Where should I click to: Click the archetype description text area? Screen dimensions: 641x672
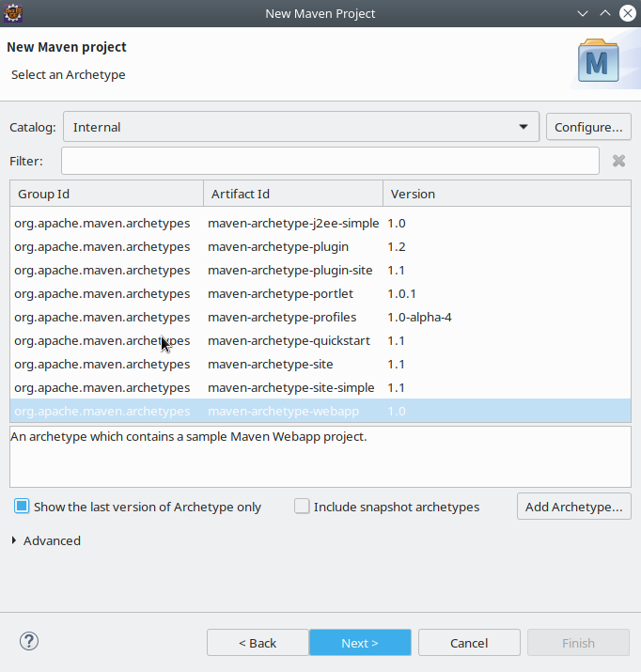320,457
